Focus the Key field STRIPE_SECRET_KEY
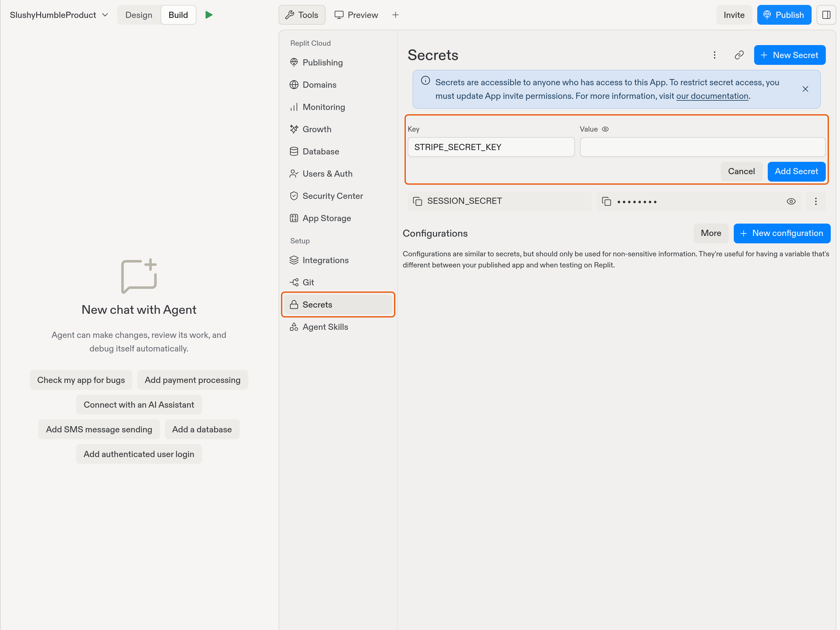This screenshot has width=840, height=630. [x=491, y=147]
